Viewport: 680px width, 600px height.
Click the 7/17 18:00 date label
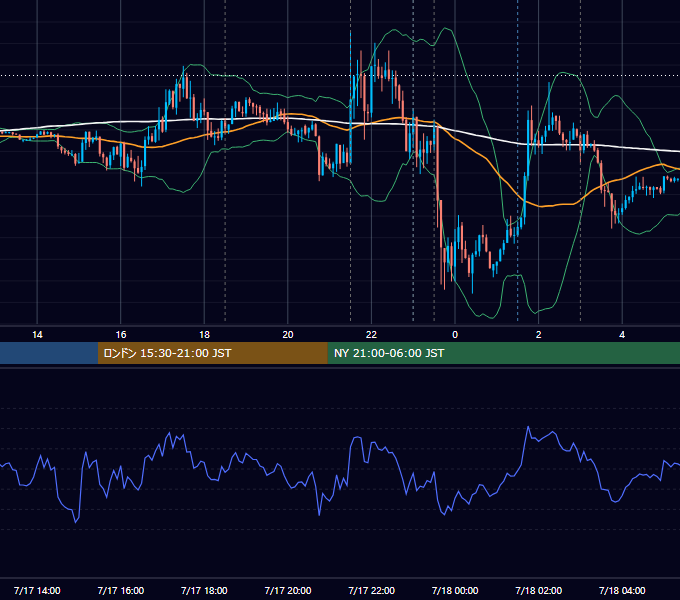click(204, 590)
